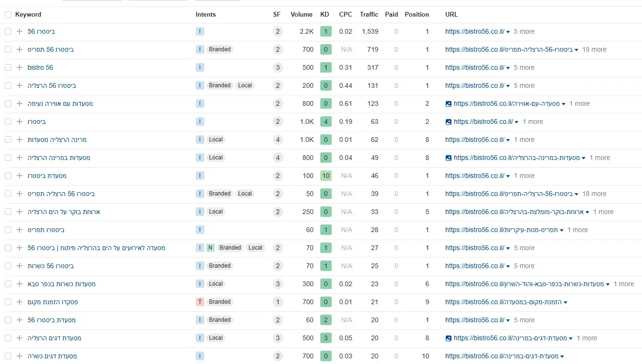Click the plus icon next to 'ביסטרו 56 כשרות'
Image resolution: width=642 pixels, height=364 pixels.
pos(19,266)
